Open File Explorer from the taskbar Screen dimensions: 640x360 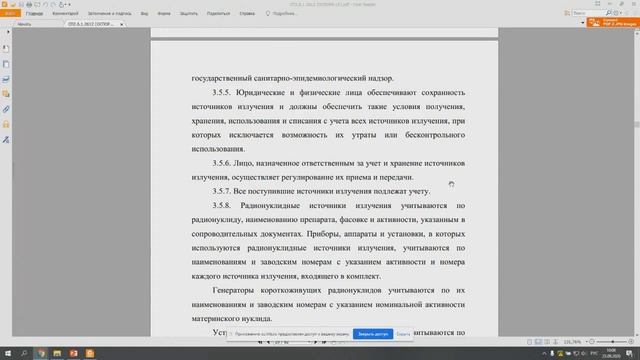pos(57,353)
